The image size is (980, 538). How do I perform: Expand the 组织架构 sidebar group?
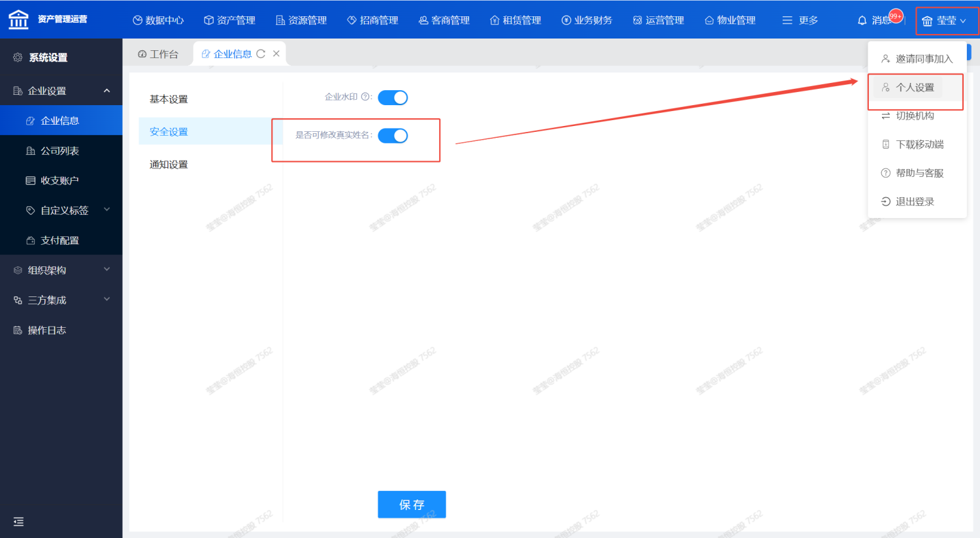[106, 270]
